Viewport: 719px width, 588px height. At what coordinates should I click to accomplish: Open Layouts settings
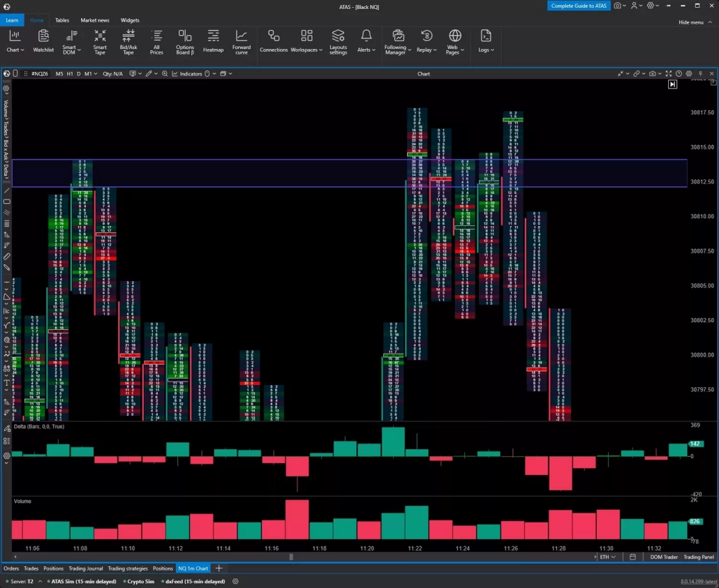click(x=338, y=42)
